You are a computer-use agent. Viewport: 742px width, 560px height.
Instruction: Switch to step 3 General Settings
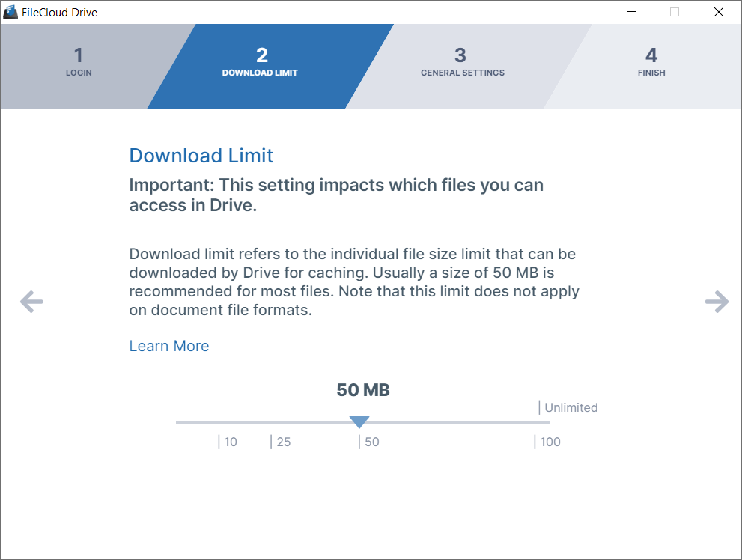tap(462, 63)
